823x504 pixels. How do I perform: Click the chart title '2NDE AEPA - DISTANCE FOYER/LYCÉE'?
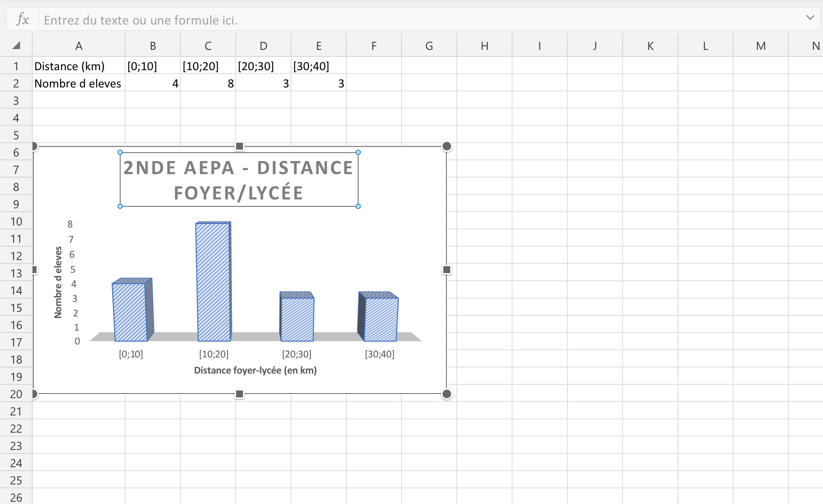tap(239, 180)
